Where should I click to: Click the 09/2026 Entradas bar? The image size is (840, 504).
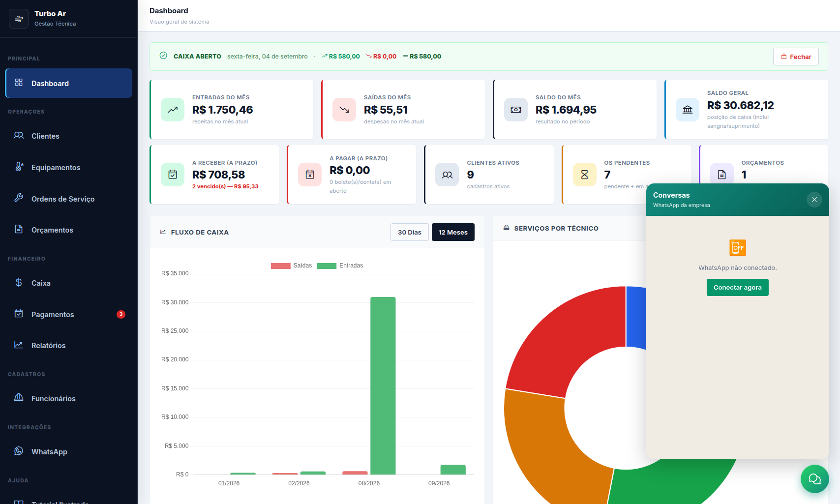[453, 470]
